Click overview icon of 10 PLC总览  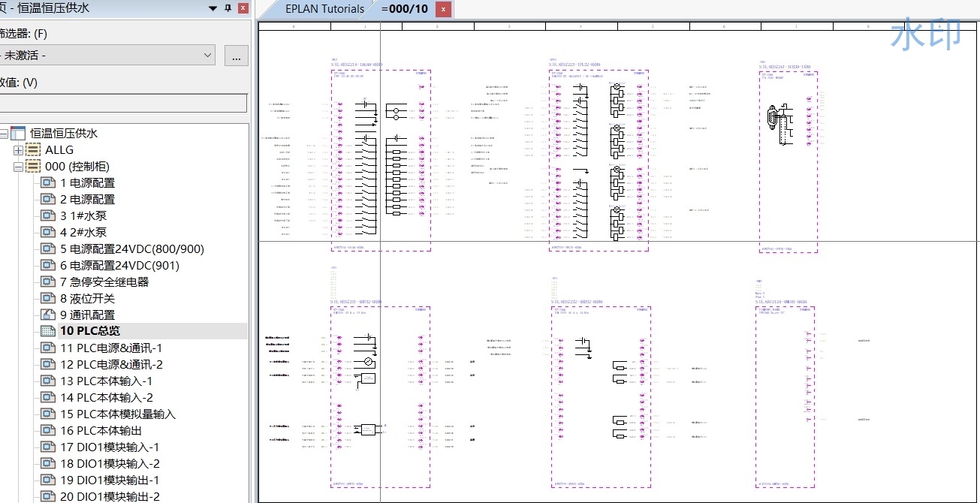point(49,331)
